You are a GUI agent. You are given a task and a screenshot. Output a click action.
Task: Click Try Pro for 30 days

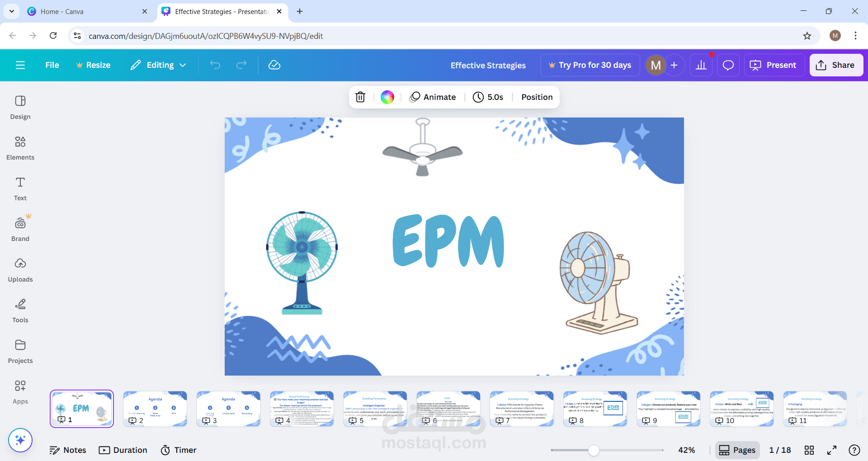(590, 65)
